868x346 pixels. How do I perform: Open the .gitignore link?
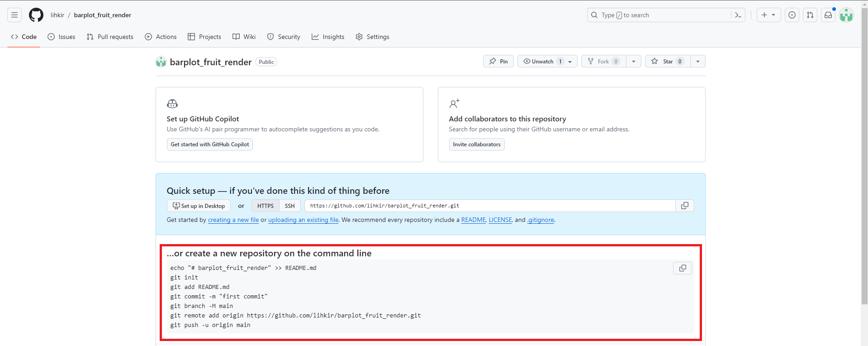pyautogui.click(x=541, y=220)
